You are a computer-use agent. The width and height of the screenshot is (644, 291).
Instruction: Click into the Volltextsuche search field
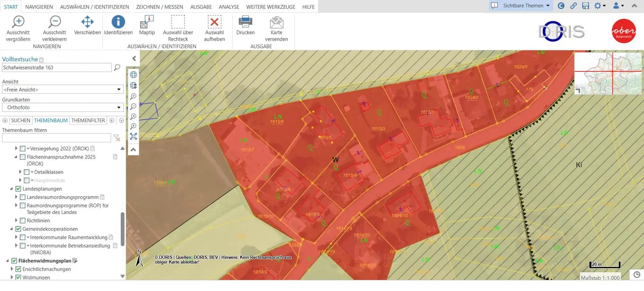(57, 67)
